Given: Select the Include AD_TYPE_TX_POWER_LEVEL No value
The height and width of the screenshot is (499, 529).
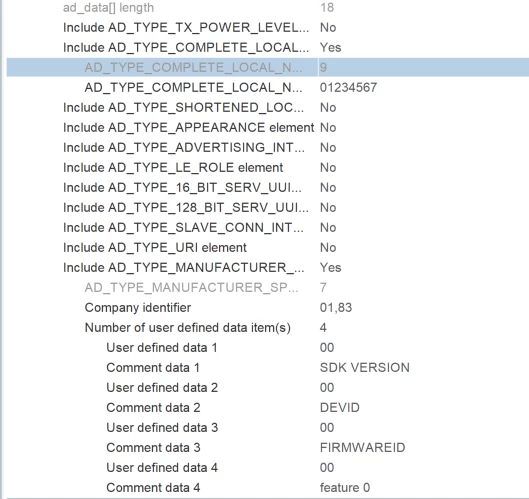Looking at the screenshot, I should coord(328,28).
